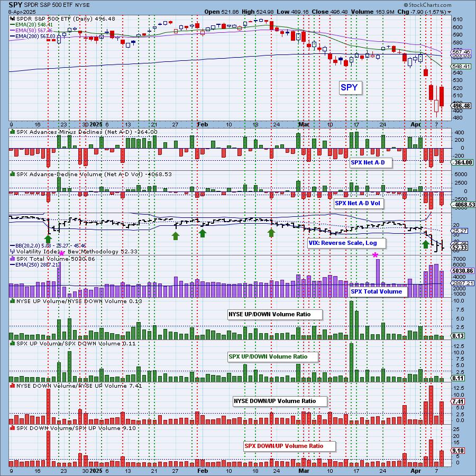Click the 5030.86 total volume value tag
Viewport: 476px width, 476px height.
click(463, 271)
